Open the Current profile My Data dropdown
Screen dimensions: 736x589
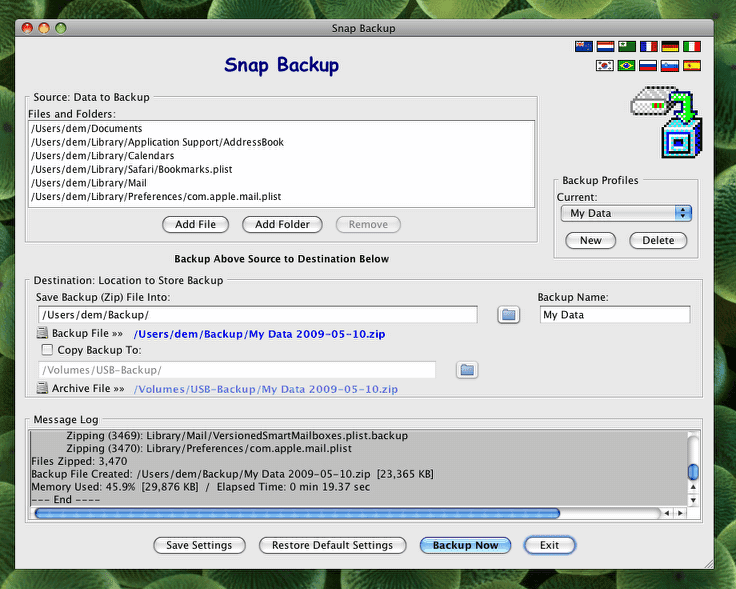click(626, 213)
